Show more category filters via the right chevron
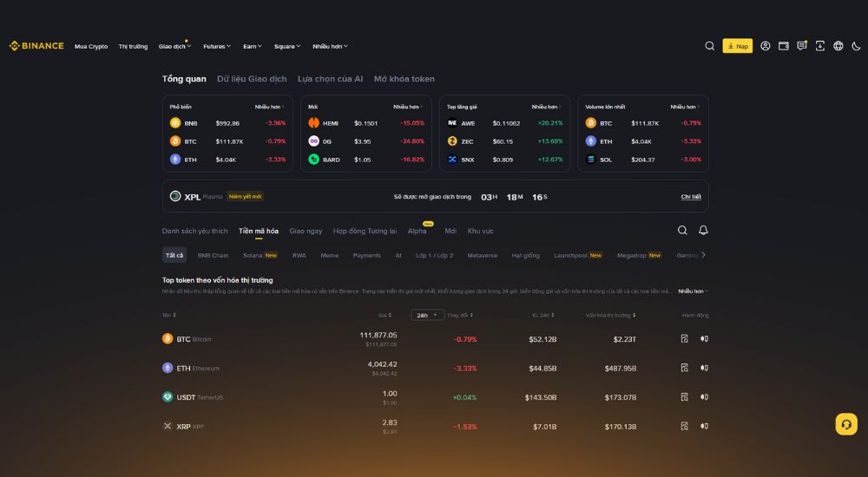868x477 pixels. click(x=704, y=255)
